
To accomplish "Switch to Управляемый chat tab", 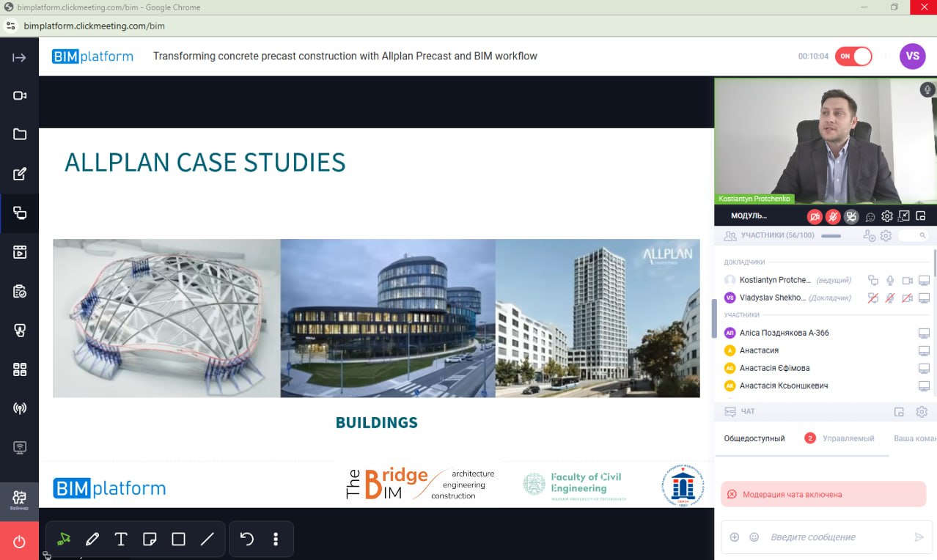I will click(x=848, y=438).
